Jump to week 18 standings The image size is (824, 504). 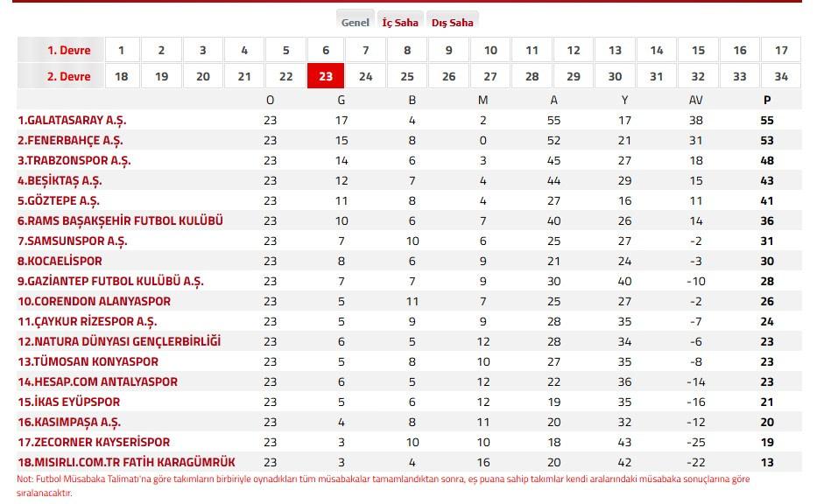[x=121, y=76]
